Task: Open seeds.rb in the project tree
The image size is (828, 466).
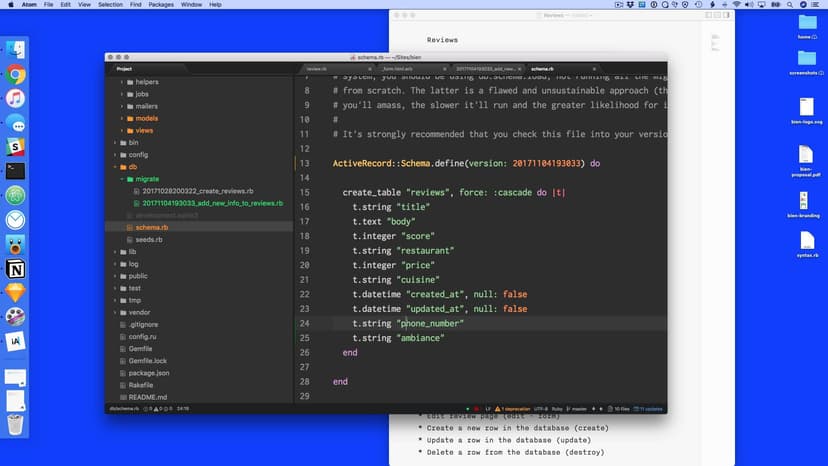Action: [150, 239]
